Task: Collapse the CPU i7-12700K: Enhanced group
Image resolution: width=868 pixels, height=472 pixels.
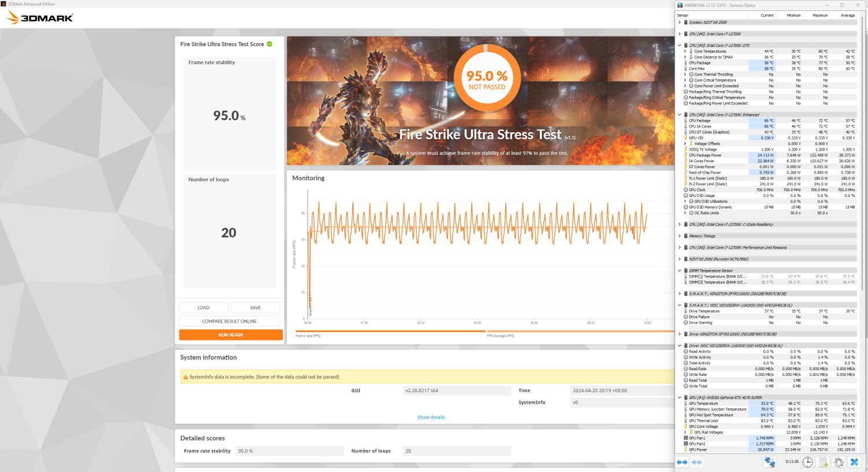Action: [x=680, y=115]
